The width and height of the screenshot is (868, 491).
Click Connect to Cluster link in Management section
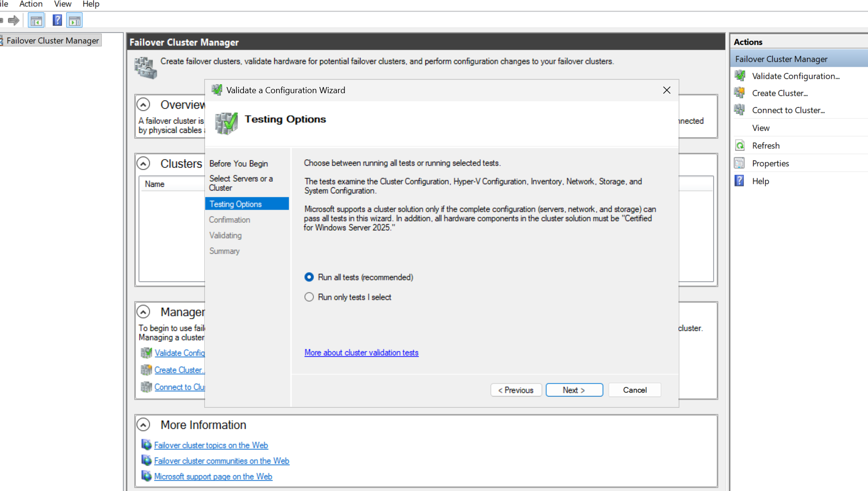(x=180, y=387)
